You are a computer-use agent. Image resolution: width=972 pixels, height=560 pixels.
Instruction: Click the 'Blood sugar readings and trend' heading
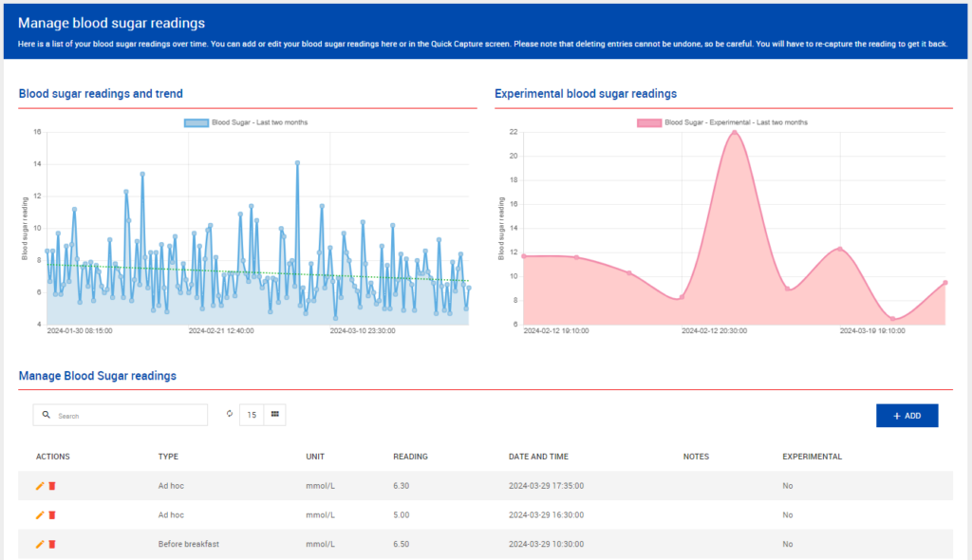pyautogui.click(x=101, y=94)
